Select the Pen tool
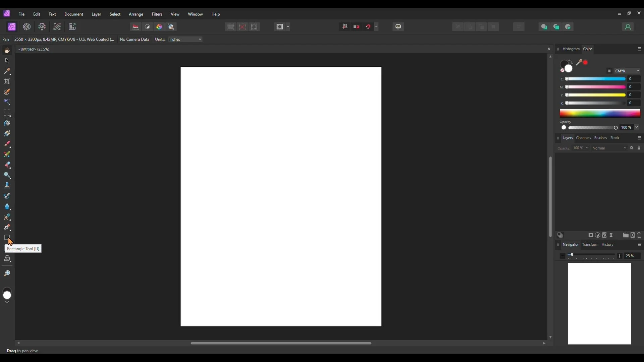The height and width of the screenshot is (362, 644). coord(7,227)
